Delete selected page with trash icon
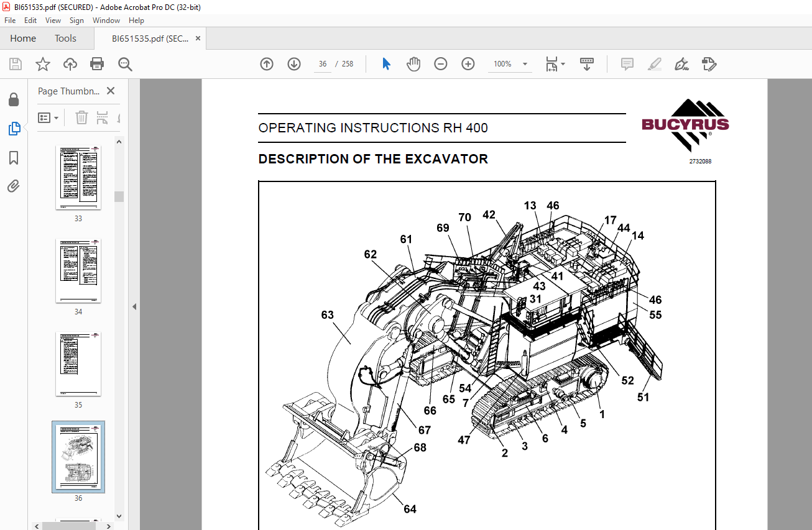The image size is (812, 530). coord(81,117)
